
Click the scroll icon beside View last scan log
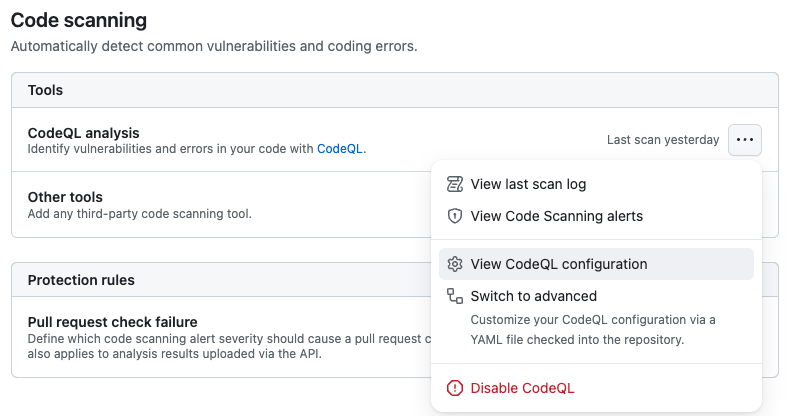454,184
